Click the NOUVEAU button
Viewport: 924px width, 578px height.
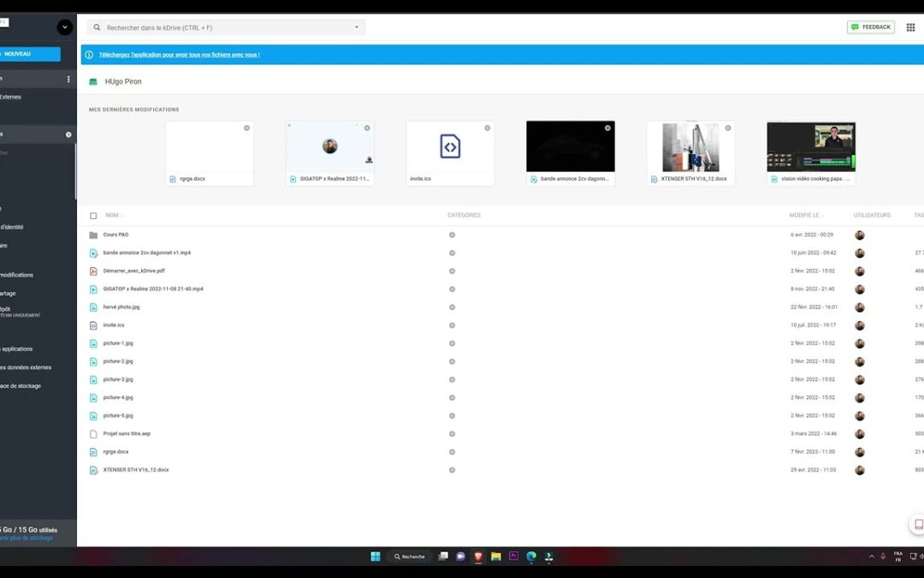(29, 54)
